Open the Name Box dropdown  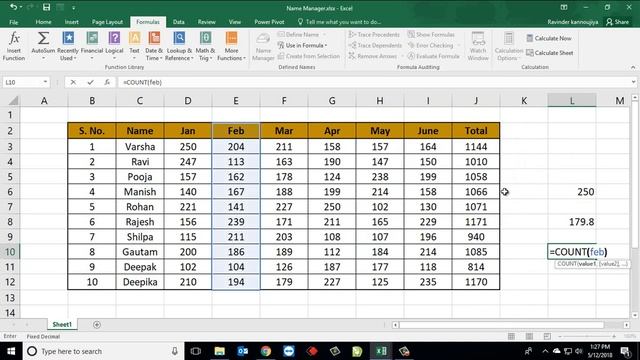(x=45, y=82)
